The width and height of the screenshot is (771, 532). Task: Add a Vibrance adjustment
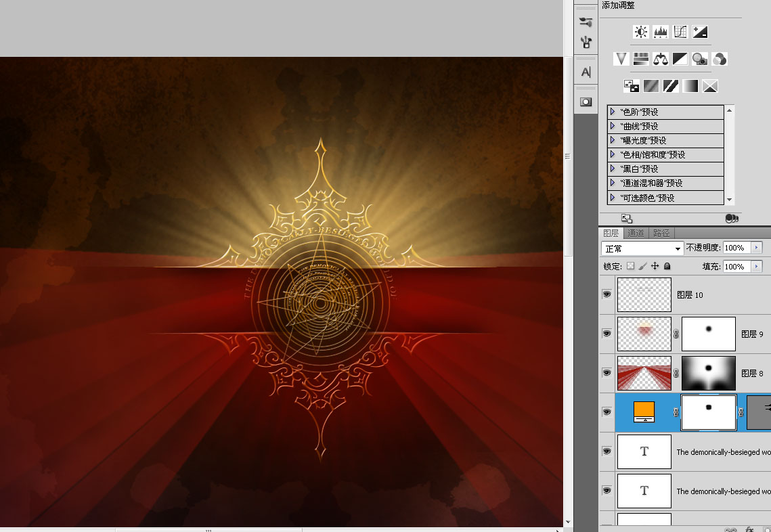[621, 60]
